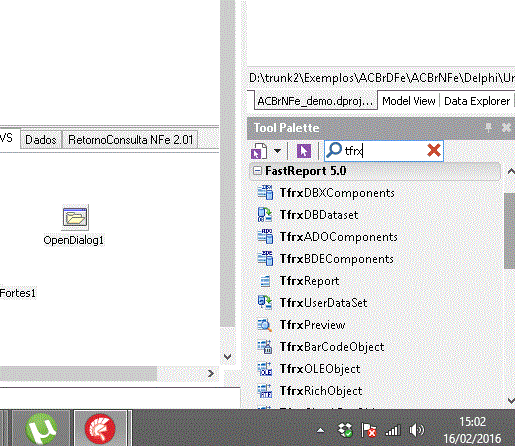The height and width of the screenshot is (446, 528).
Task: Select the TfrxBarCodeObject icon
Action: click(x=265, y=347)
